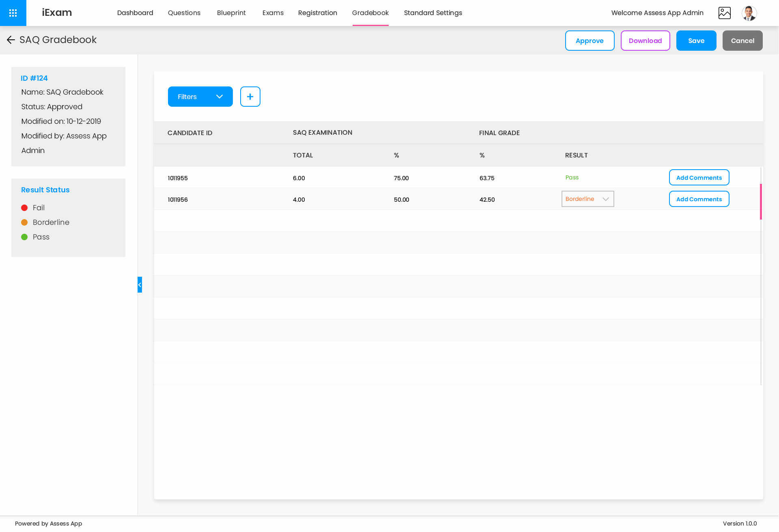
Task: Download the gradebook
Action: [x=645, y=41]
